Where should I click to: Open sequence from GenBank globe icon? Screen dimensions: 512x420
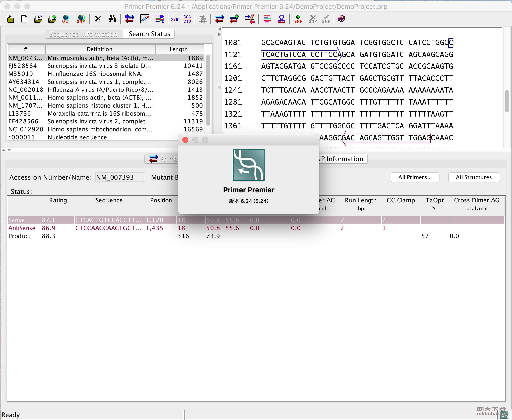pos(66,19)
